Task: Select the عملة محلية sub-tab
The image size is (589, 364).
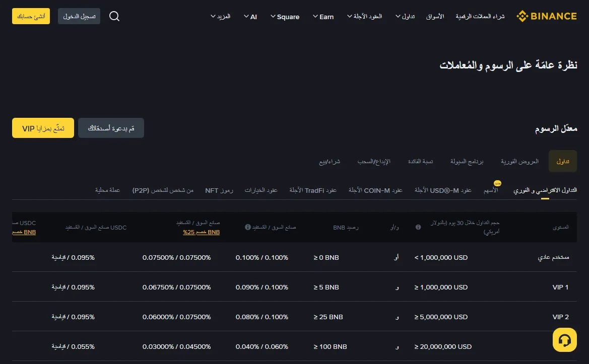Action: [x=107, y=190]
